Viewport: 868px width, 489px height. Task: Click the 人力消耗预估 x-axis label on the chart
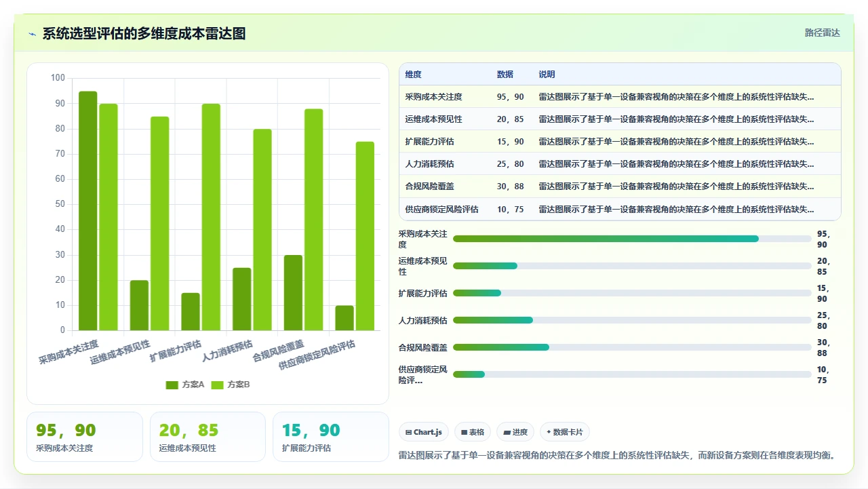[x=227, y=351]
